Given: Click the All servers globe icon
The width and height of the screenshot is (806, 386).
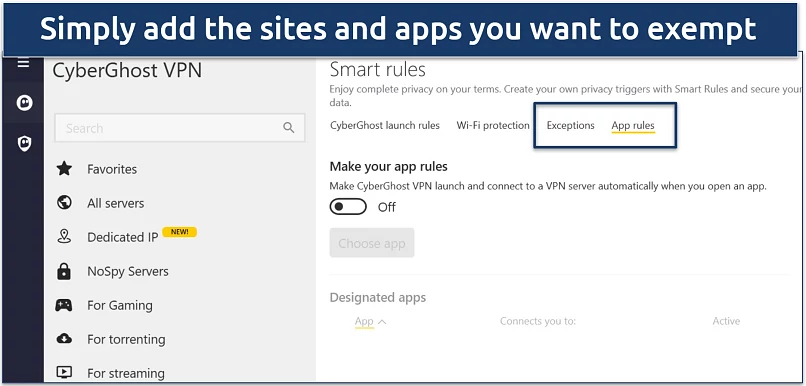Looking at the screenshot, I should coord(64,203).
